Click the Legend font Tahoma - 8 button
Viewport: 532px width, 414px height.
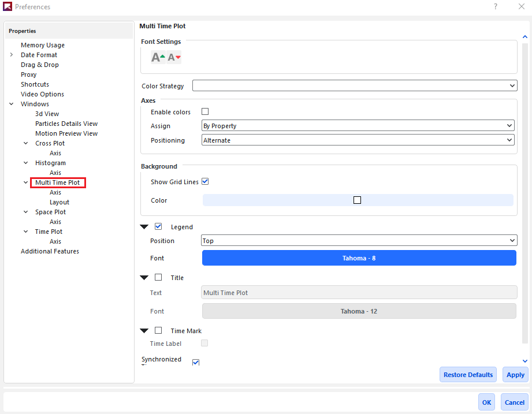pos(359,258)
